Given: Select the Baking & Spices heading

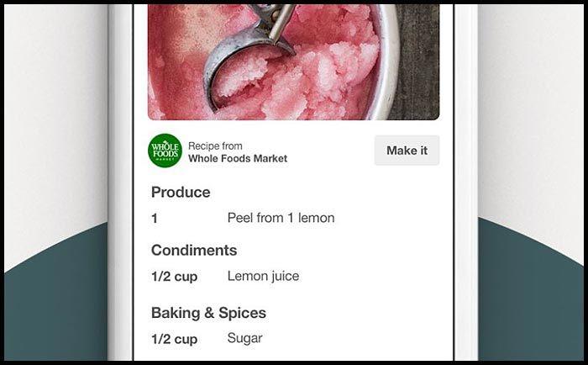Looking at the screenshot, I should click(208, 313).
